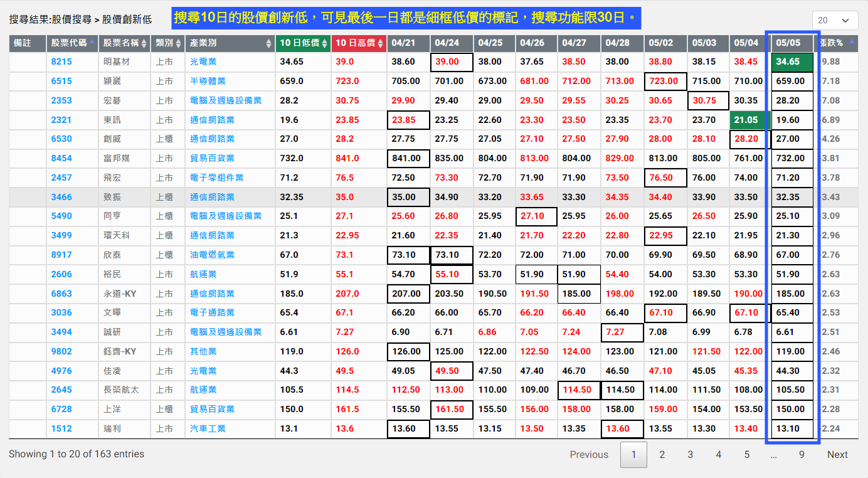Open stock code 6863 link
Viewport: 868px width, 478px height.
pos(61,294)
